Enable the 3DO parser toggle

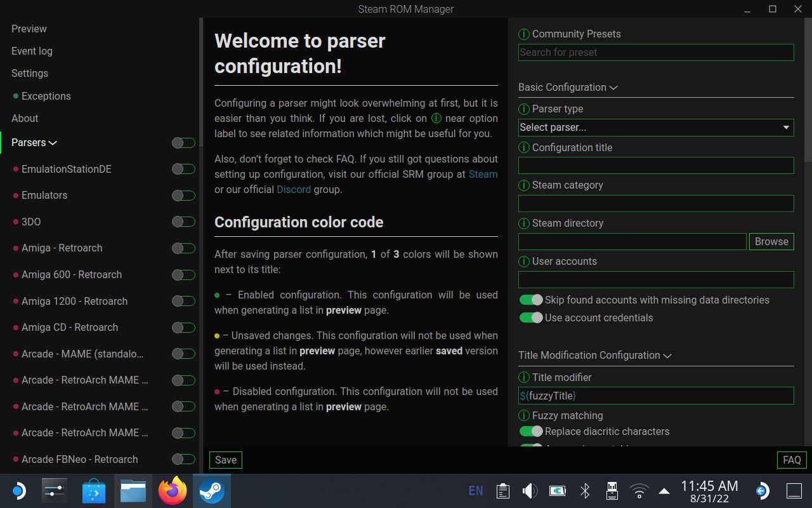(x=183, y=222)
